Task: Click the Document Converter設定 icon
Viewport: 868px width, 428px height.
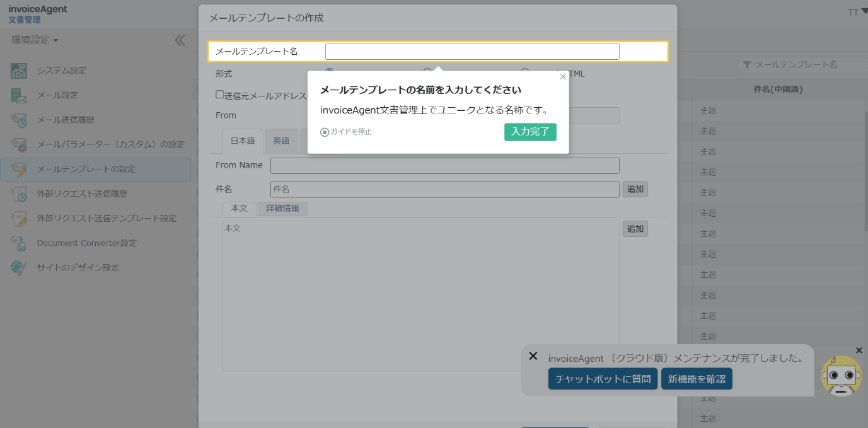Action: tap(19, 243)
